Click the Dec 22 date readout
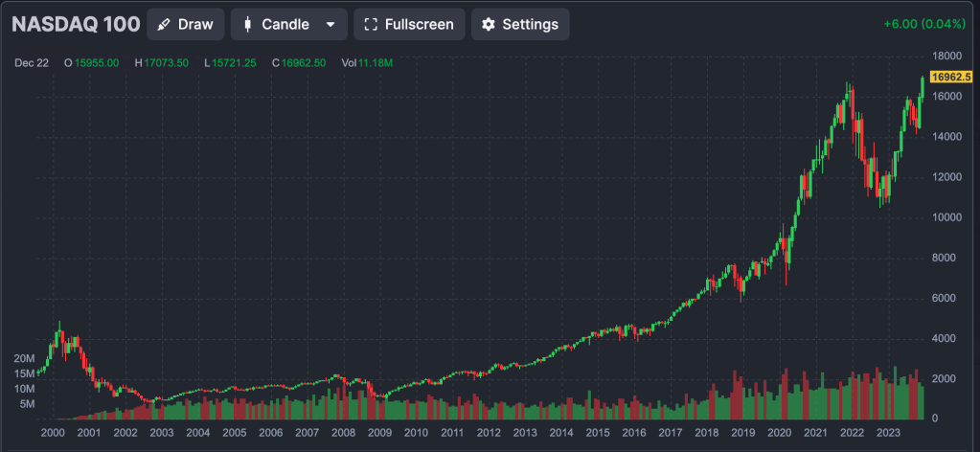The image size is (980, 452). click(x=32, y=63)
